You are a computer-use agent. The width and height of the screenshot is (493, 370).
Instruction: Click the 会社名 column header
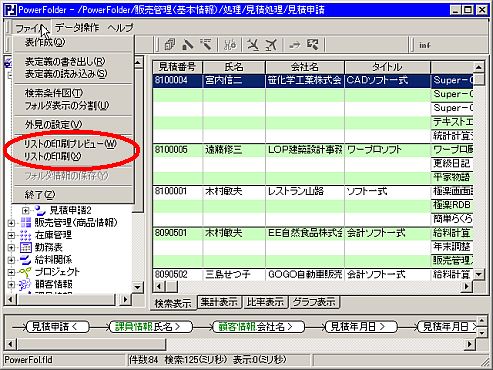coord(305,67)
